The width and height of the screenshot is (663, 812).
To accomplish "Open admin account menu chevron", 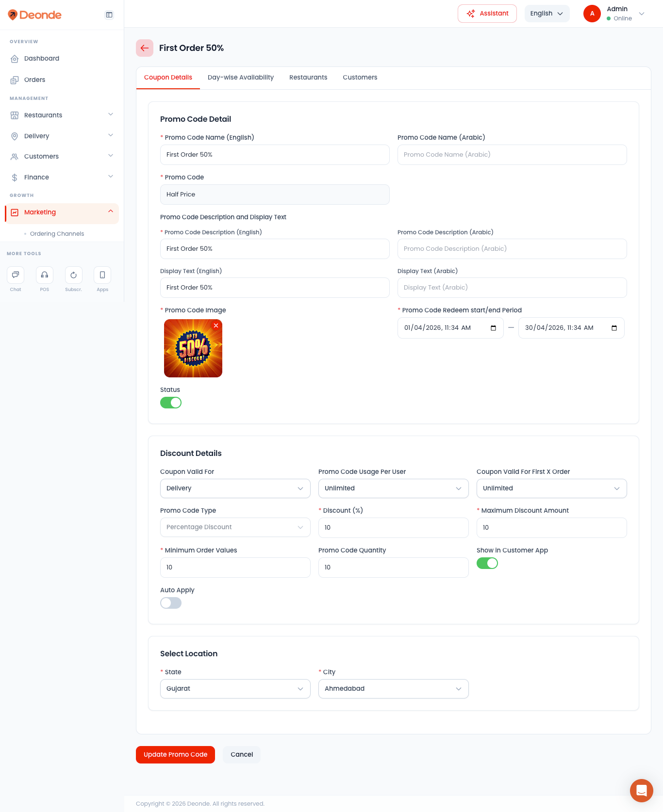I will point(642,14).
